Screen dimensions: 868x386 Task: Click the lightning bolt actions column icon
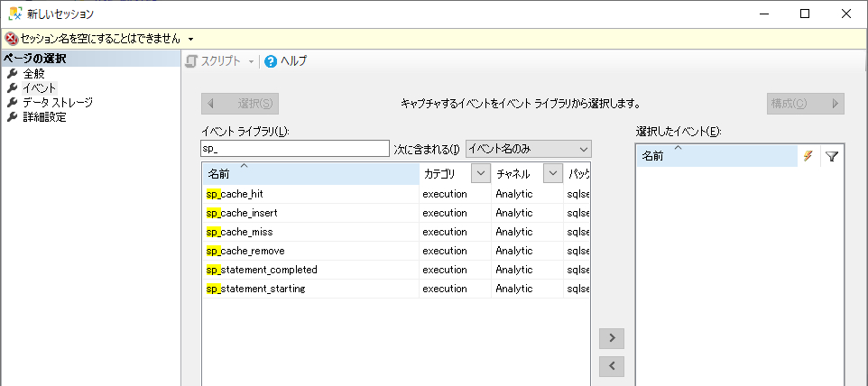[x=808, y=157]
